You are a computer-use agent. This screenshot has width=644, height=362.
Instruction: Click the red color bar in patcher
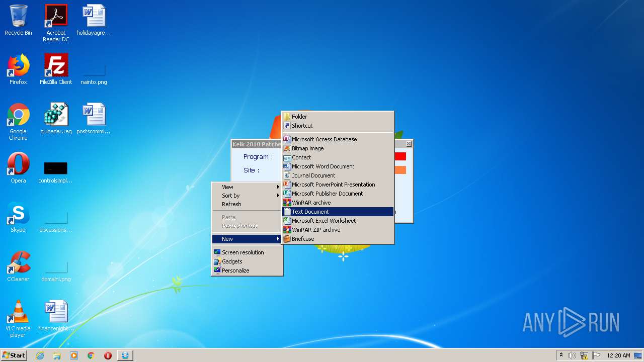[x=400, y=156]
